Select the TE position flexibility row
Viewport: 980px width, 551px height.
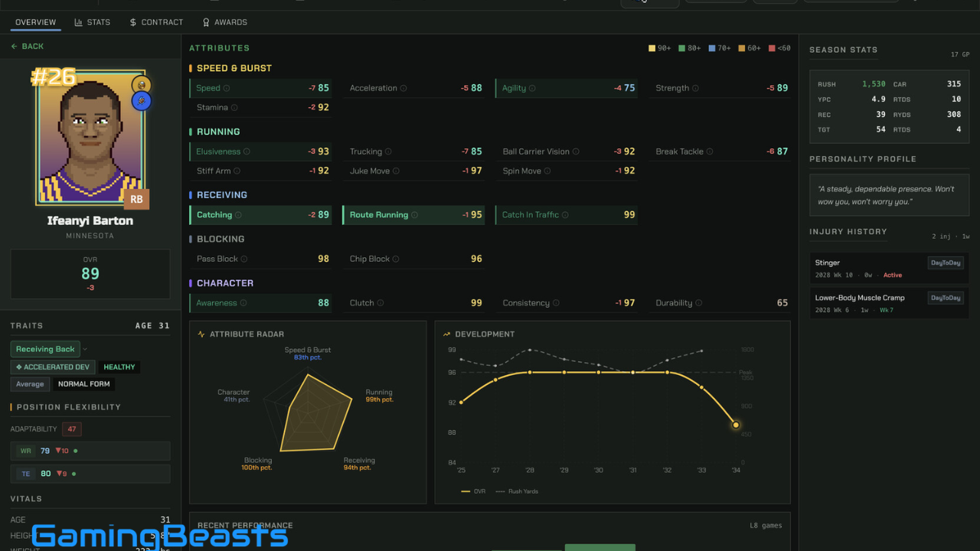[90, 474]
